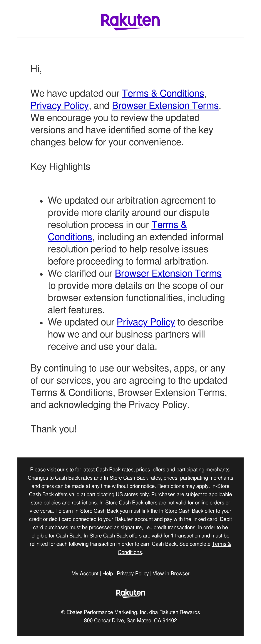The height and width of the screenshot is (644, 261).
Task: Click the Thank you! closing text
Action: click(x=54, y=429)
